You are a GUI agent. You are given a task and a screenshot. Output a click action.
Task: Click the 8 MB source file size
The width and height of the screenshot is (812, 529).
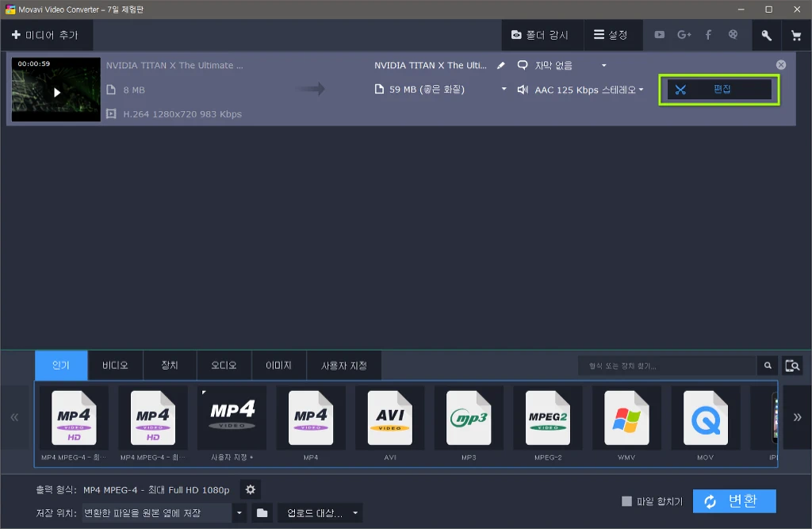(x=134, y=90)
